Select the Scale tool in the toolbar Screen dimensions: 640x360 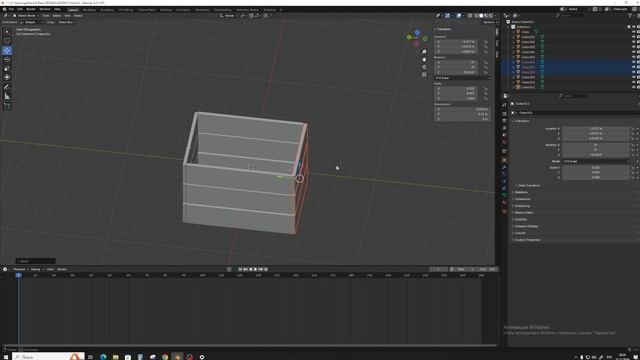(7, 69)
